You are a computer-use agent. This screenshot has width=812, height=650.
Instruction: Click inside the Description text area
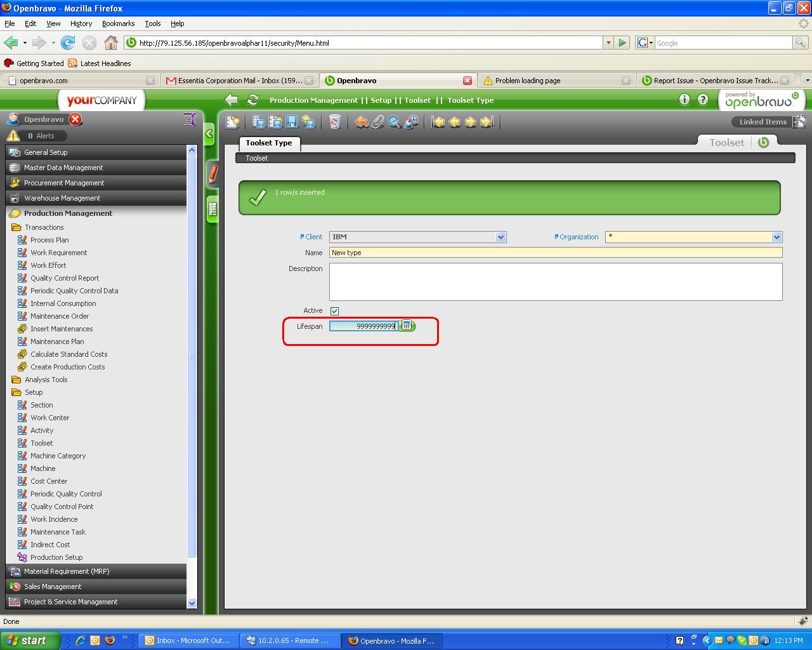[x=556, y=281]
